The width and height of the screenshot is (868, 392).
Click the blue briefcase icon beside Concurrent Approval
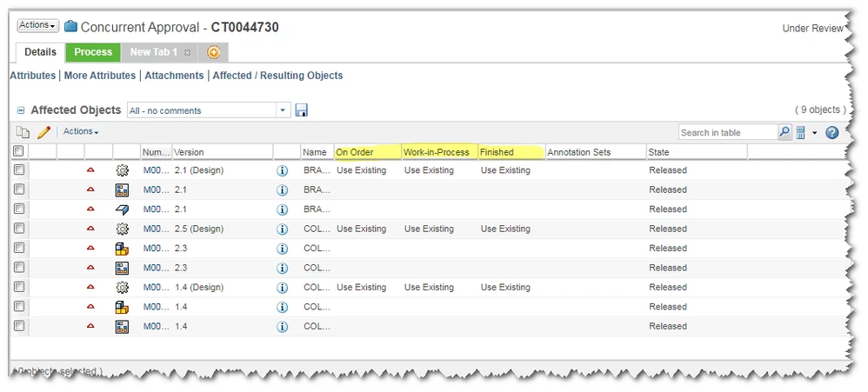click(x=70, y=26)
